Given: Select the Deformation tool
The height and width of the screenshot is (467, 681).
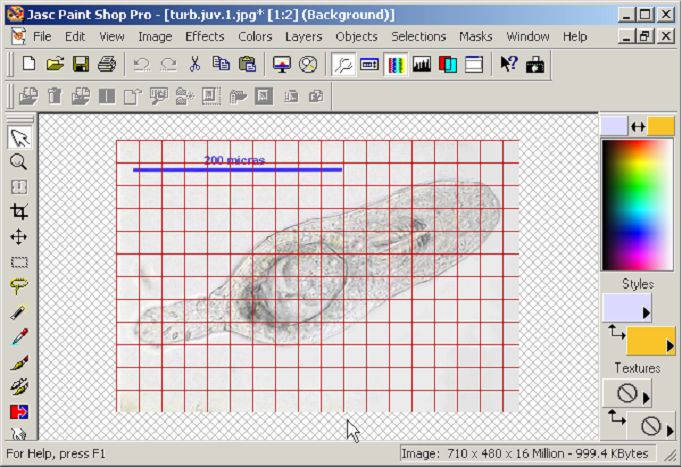Looking at the screenshot, I should pyautogui.click(x=18, y=187).
